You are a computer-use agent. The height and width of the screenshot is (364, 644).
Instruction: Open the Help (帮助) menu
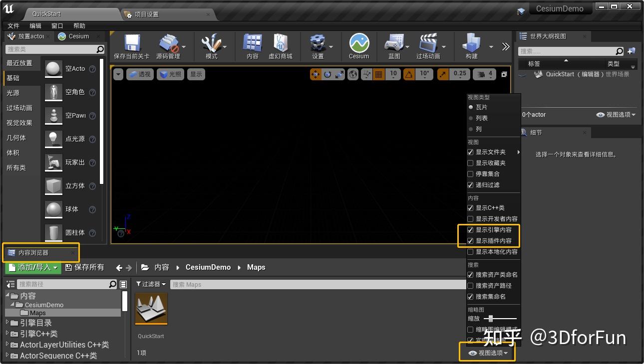pyautogui.click(x=79, y=26)
